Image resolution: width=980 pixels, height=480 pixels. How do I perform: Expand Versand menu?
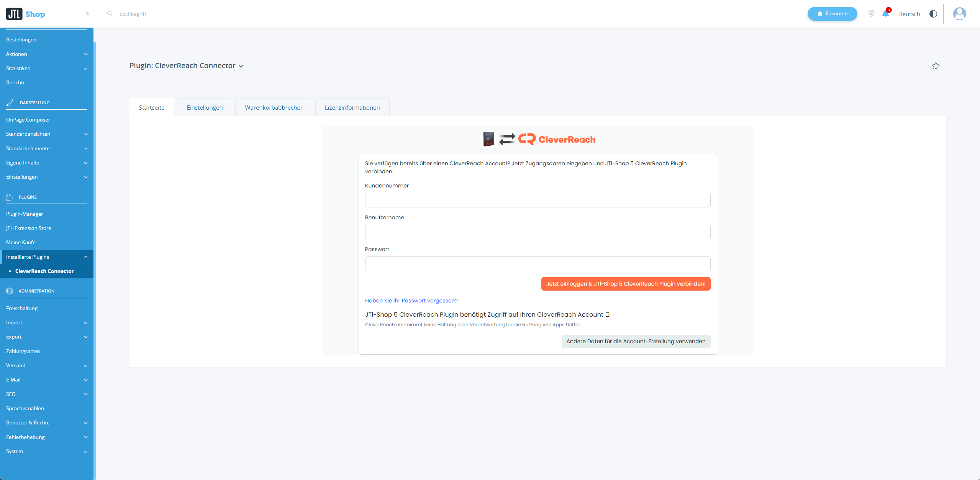point(47,365)
